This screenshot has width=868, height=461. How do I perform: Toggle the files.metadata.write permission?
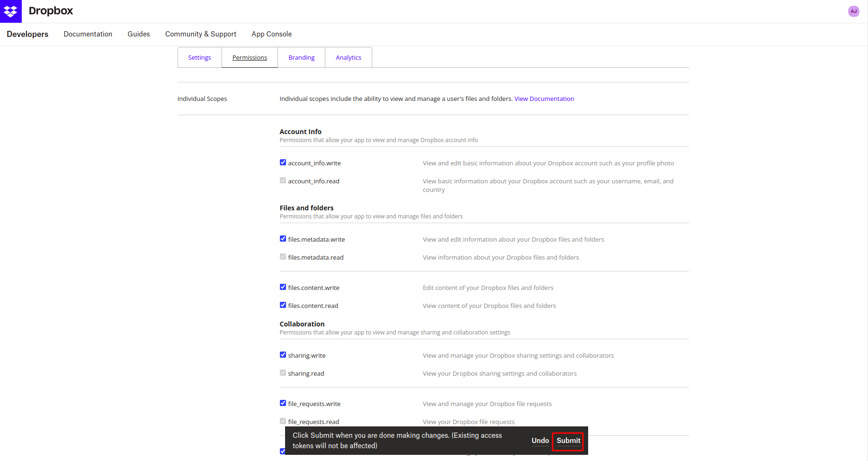coord(283,239)
